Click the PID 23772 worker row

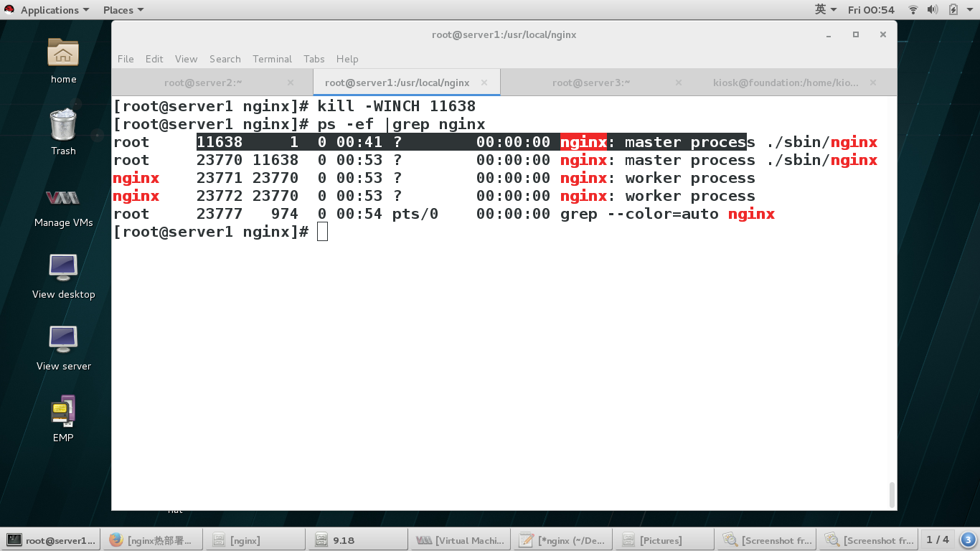tap(220, 196)
